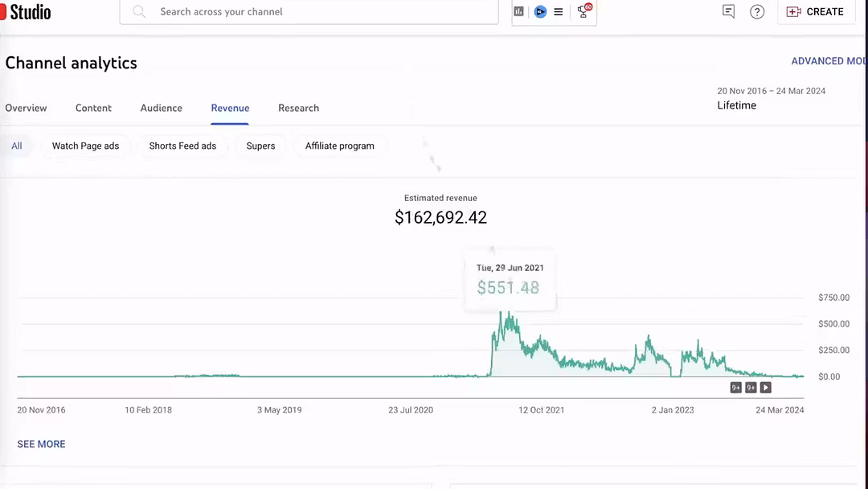
Task: Expand revenue details with See More
Action: click(x=42, y=444)
